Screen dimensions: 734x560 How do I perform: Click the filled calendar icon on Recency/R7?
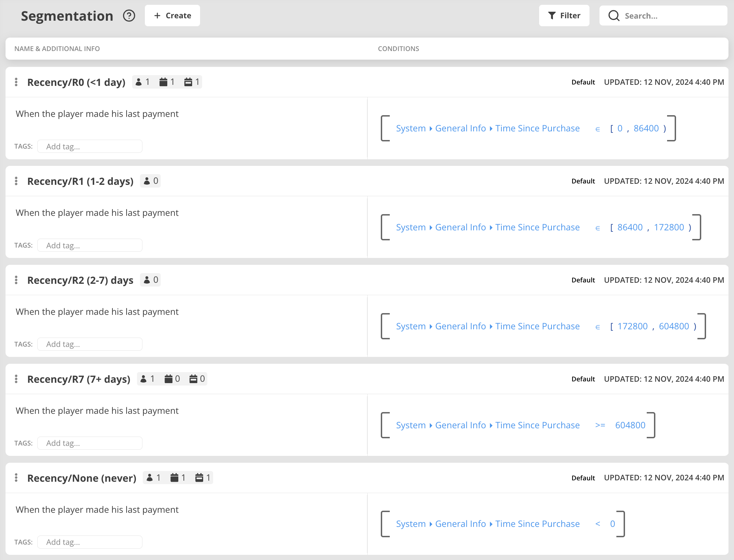(x=168, y=379)
